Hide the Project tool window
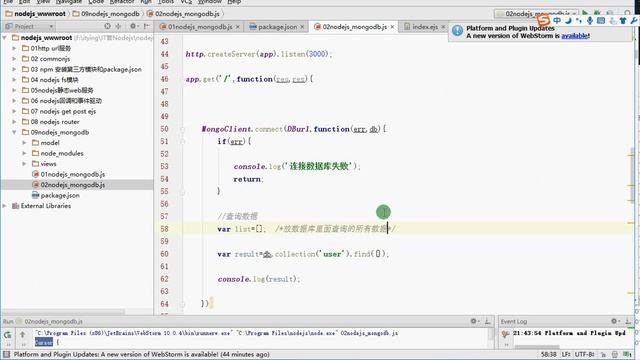Viewport: 640px width, 360px height. [x=147, y=27]
